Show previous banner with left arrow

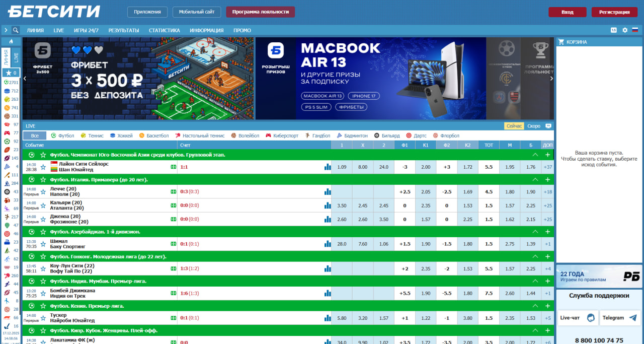click(x=25, y=78)
